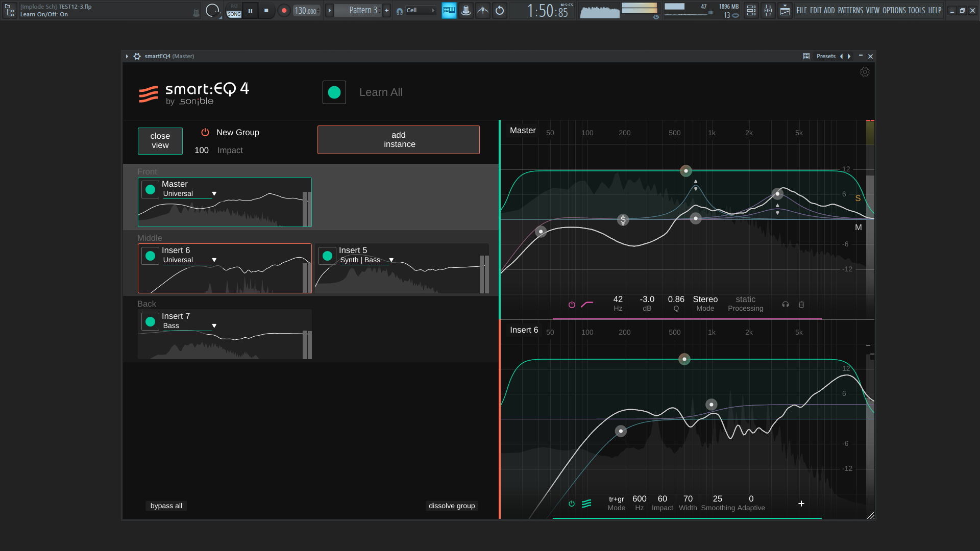Select next preset arrow
Screen dimensions: 980x551
[x=849, y=56]
